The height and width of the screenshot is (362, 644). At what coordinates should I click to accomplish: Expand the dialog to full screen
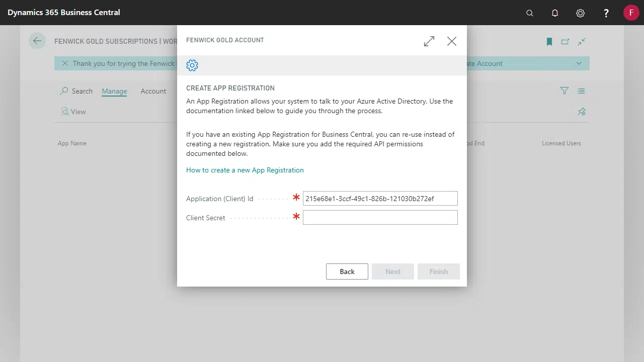point(429,41)
